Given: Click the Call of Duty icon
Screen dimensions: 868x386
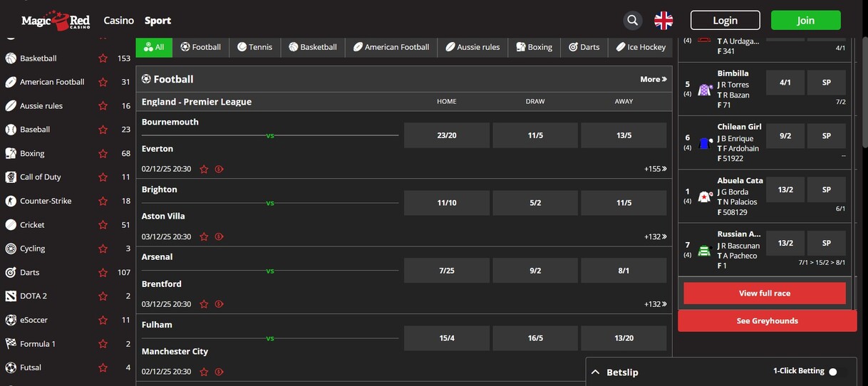Looking at the screenshot, I should [11, 177].
